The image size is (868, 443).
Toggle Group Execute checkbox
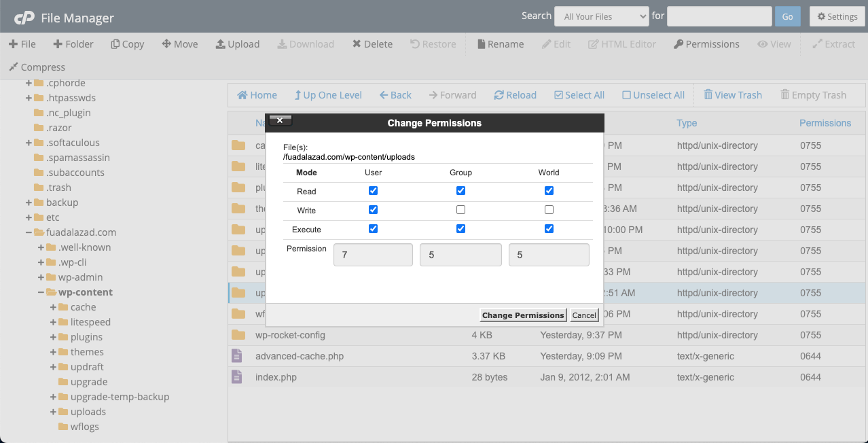[460, 229]
